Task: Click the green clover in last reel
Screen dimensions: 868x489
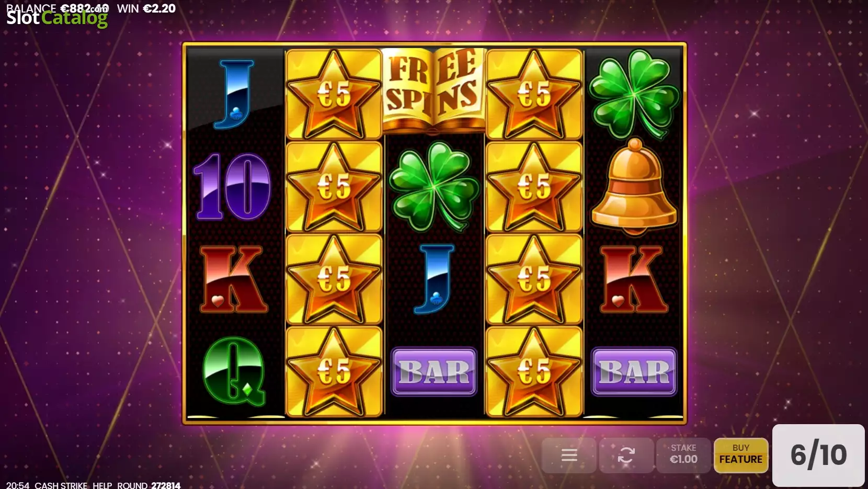Action: [634, 93]
